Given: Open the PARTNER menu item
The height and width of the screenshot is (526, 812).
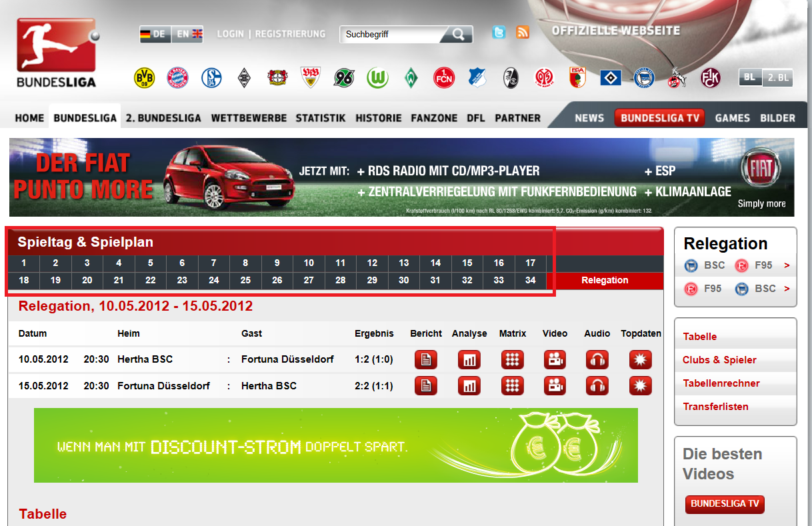Looking at the screenshot, I should pyautogui.click(x=518, y=118).
